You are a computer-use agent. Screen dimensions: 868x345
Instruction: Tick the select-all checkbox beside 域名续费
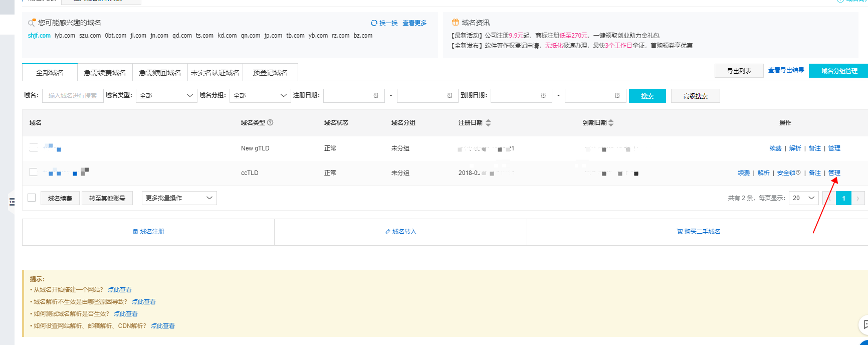coord(32,198)
